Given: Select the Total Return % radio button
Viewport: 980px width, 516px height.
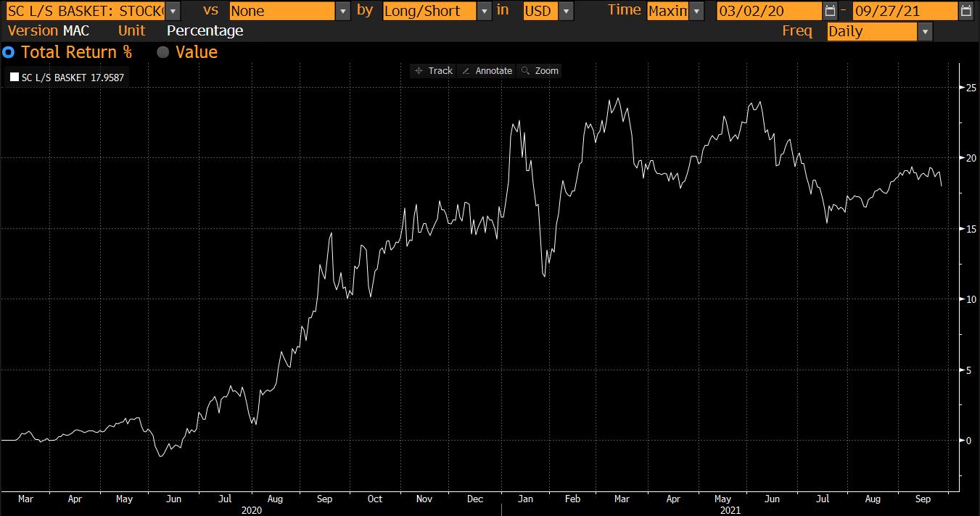Looking at the screenshot, I should click(9, 52).
